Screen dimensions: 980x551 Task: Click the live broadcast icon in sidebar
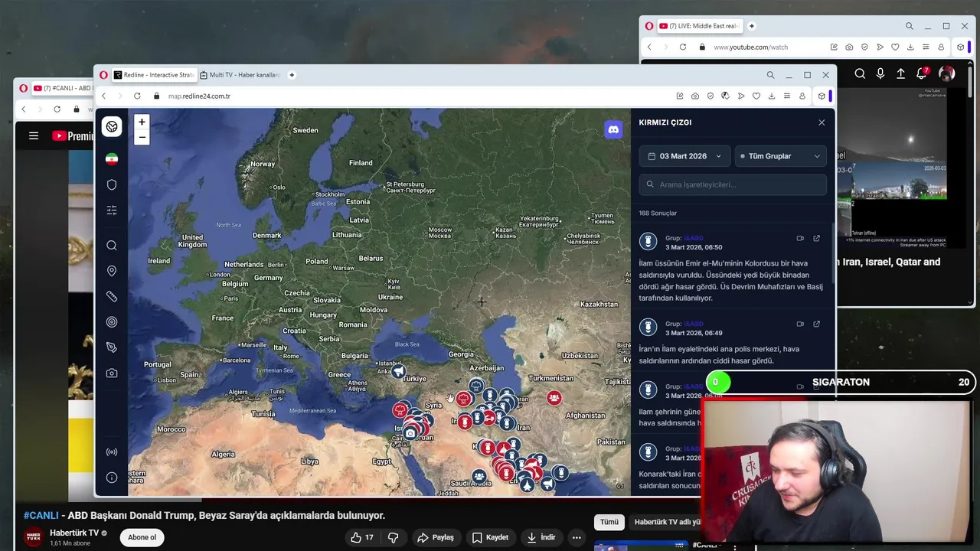[x=112, y=452]
